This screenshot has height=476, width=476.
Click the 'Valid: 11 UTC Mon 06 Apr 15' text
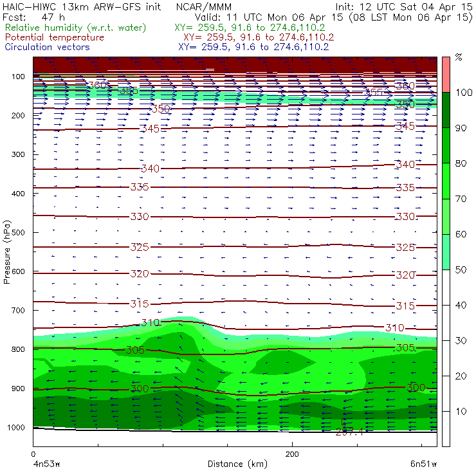[270, 17]
